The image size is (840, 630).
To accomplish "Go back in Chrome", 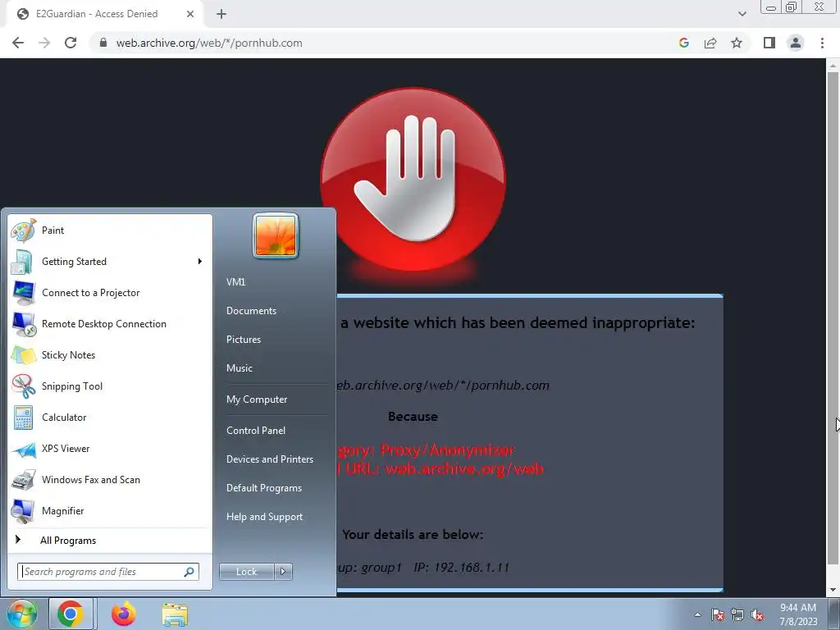I will tap(18, 43).
